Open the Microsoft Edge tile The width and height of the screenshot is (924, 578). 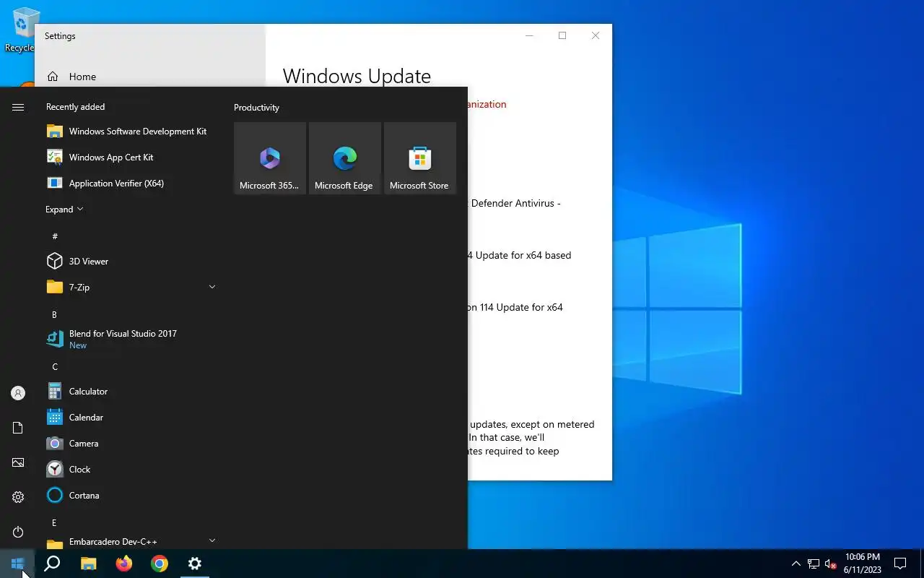[345, 158]
